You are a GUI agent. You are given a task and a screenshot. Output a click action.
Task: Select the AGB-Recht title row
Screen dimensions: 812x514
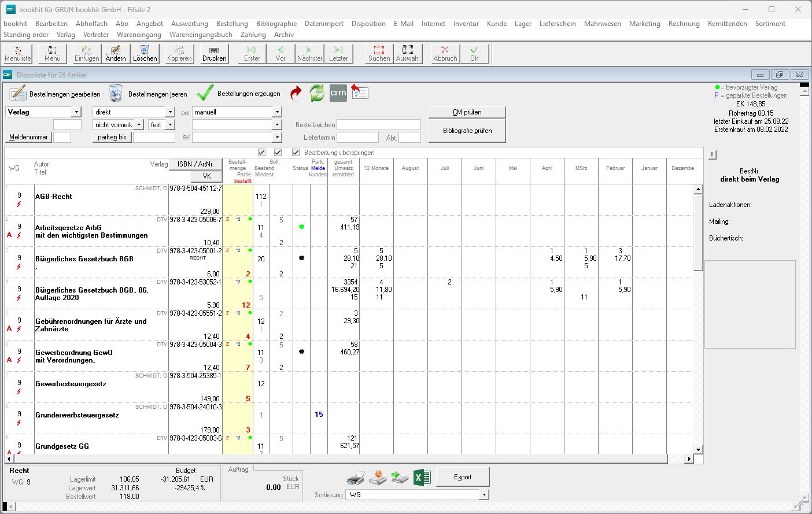pyautogui.click(x=54, y=197)
